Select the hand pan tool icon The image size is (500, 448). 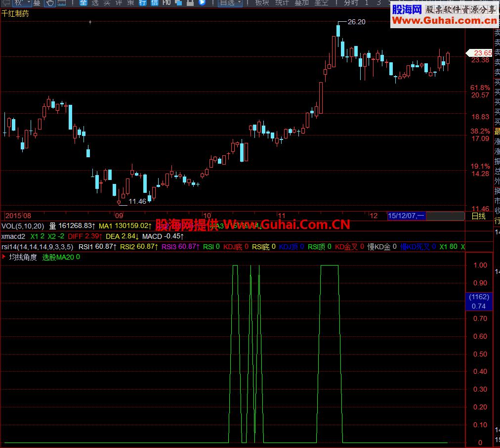[x=50, y=3]
